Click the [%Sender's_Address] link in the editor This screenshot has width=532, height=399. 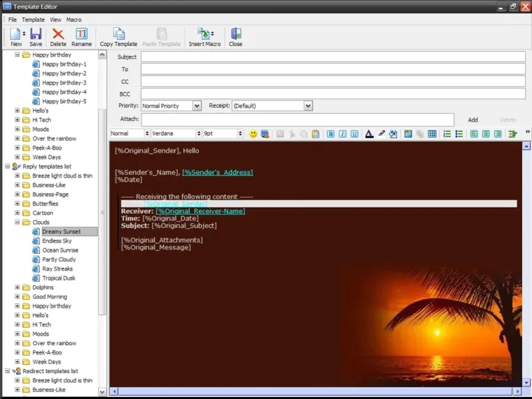pos(217,172)
